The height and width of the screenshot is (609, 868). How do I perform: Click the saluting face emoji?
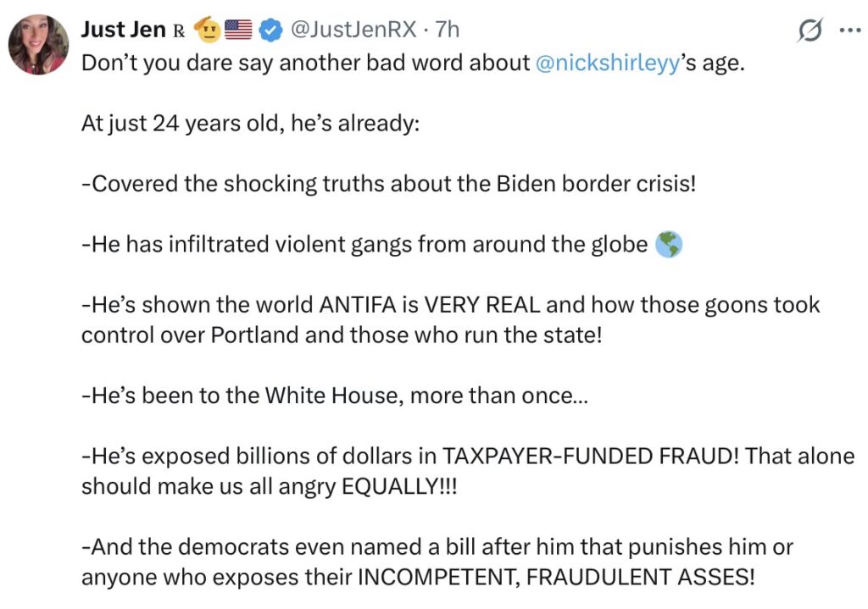tap(207, 30)
